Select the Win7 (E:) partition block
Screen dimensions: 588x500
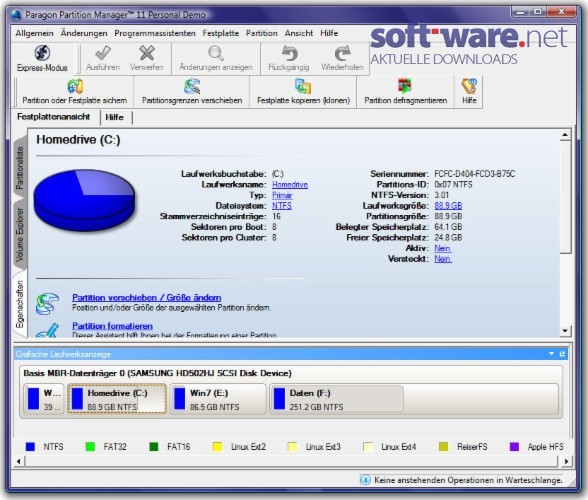218,399
